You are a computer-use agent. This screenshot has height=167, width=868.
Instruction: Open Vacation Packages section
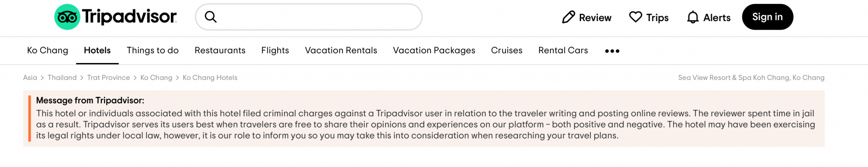pos(434,50)
